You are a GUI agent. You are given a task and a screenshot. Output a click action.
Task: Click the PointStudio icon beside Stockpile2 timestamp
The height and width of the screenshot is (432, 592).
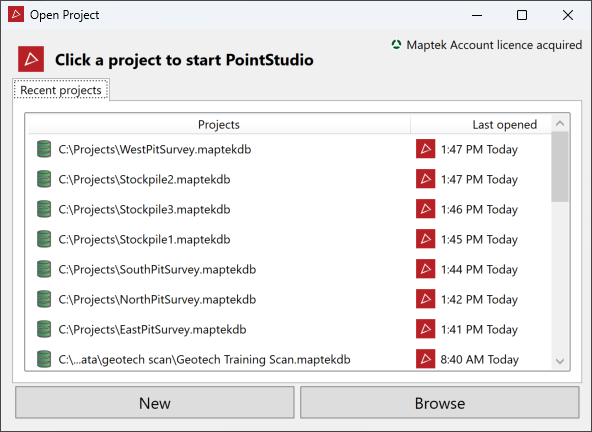point(426,179)
